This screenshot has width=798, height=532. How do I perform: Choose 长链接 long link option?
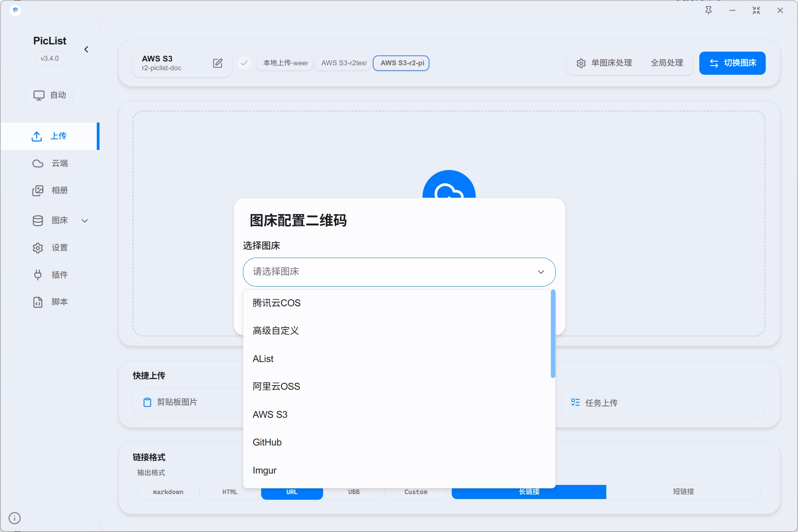tap(529, 492)
